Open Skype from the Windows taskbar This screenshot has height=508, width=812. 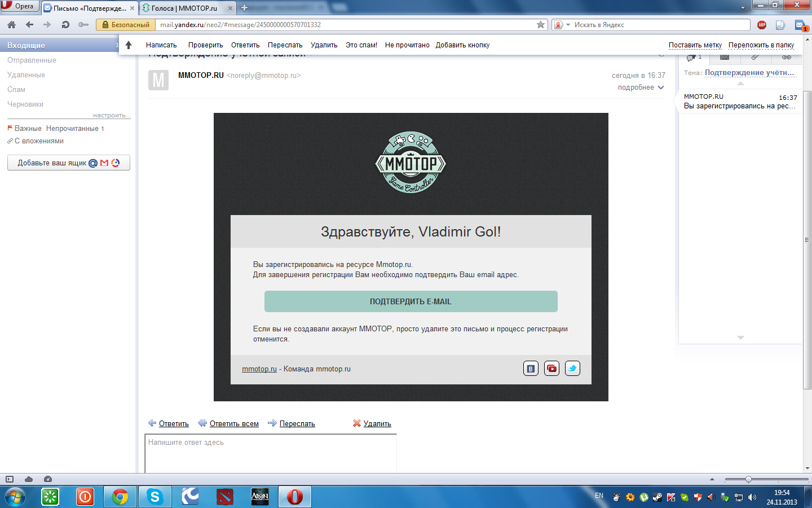pyautogui.click(x=155, y=497)
